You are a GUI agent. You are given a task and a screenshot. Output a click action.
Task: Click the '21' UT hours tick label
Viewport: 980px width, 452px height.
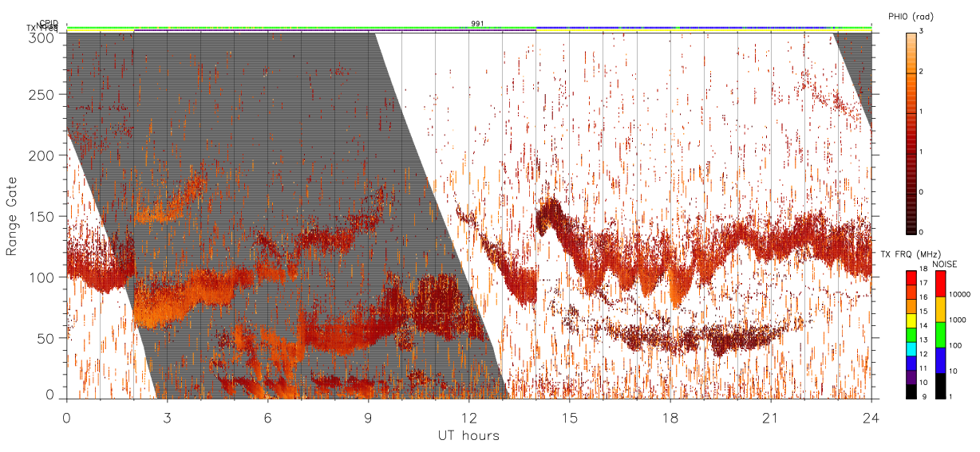[x=771, y=417]
